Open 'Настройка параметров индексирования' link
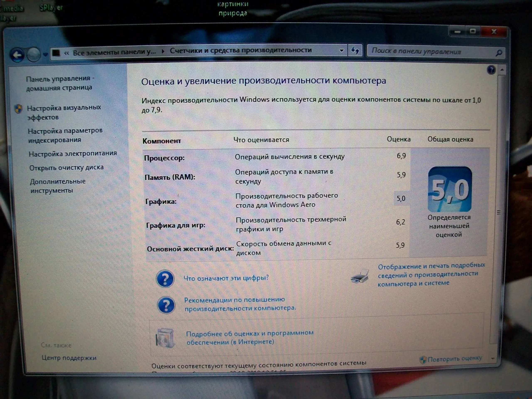This screenshot has width=532, height=399. coord(65,135)
